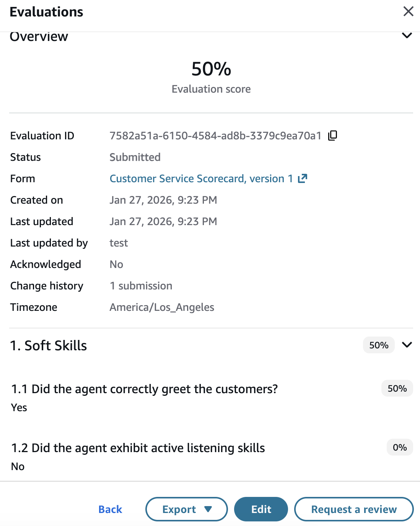The image size is (420, 526).
Task: Click the America/Los_Angeles timezone value
Action: 162,307
